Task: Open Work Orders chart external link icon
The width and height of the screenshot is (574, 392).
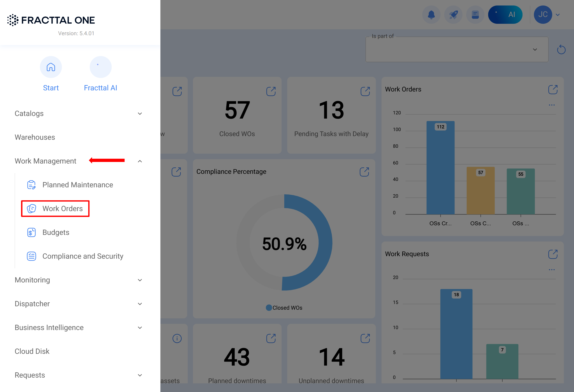Action: pos(553,90)
